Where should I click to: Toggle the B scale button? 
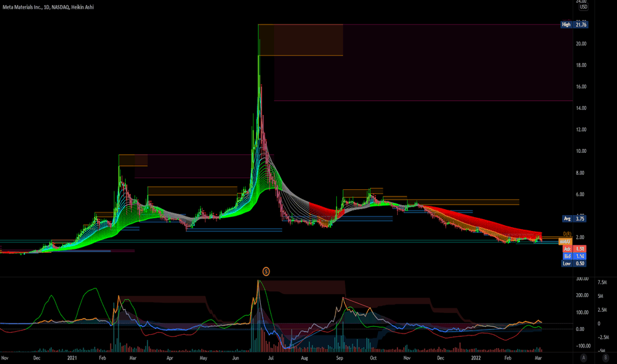(605, 357)
